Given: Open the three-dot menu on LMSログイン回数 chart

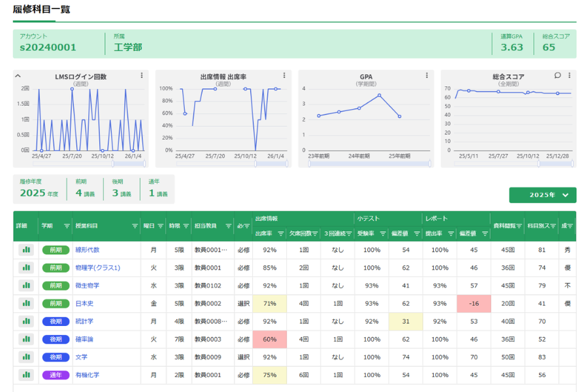Looking at the screenshot, I should pyautogui.click(x=142, y=76).
